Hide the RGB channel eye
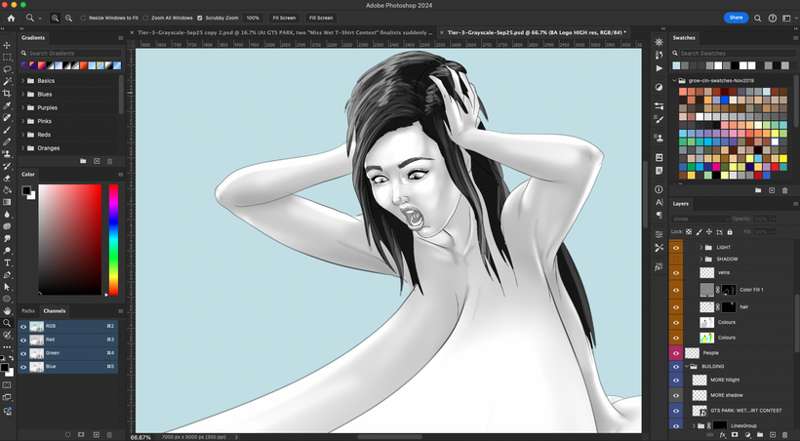 point(23,326)
